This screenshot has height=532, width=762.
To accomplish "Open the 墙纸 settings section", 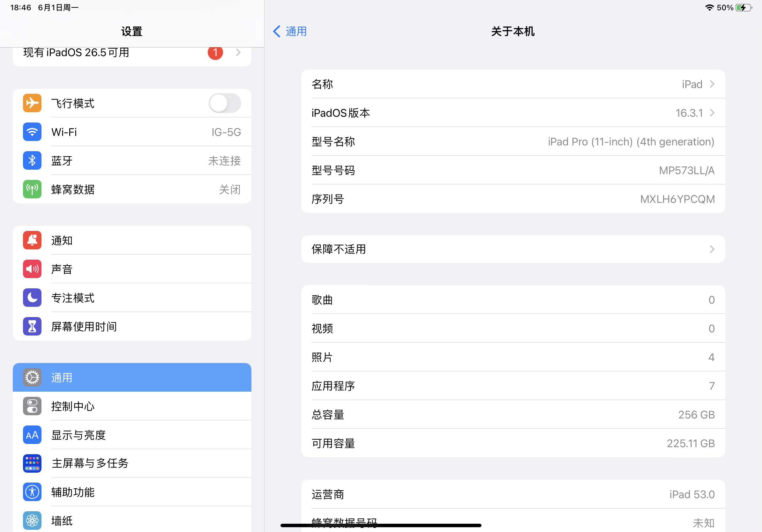I will 132,519.
